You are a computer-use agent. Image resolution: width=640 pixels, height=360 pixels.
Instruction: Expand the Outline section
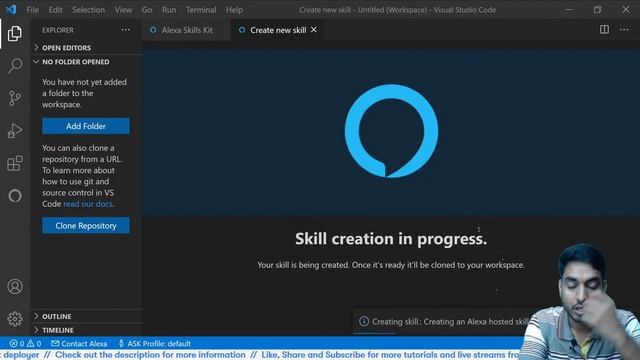pos(86,316)
